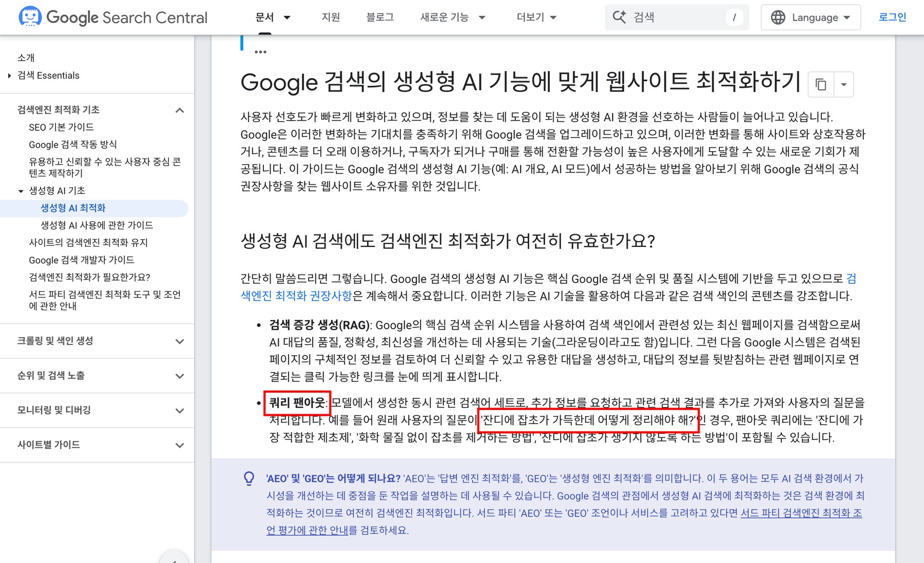Click the search sparkle magnifier icon
This screenshot has width=924, height=563.
(619, 17)
